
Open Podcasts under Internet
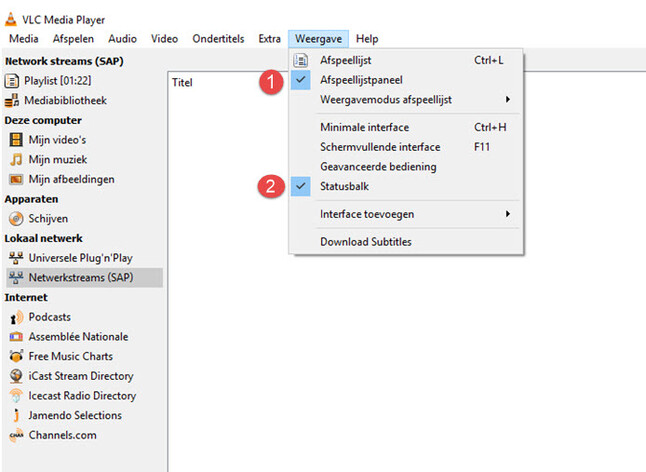pyautogui.click(x=49, y=317)
